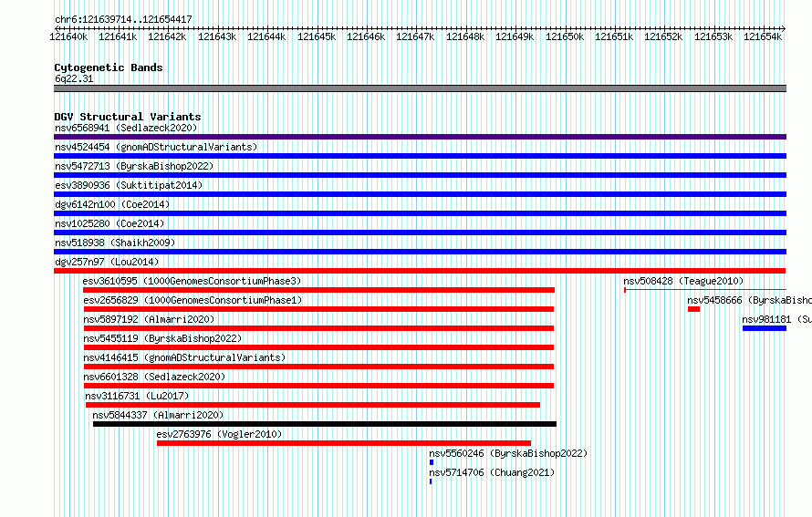Click the small blue nsv5714706 marker
812x517 pixels.
(431, 481)
